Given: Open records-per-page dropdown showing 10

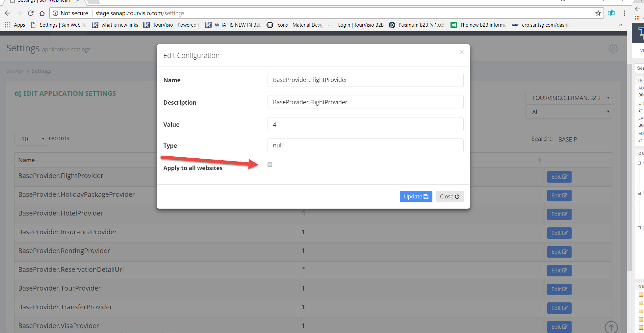Looking at the screenshot, I should tap(30, 139).
